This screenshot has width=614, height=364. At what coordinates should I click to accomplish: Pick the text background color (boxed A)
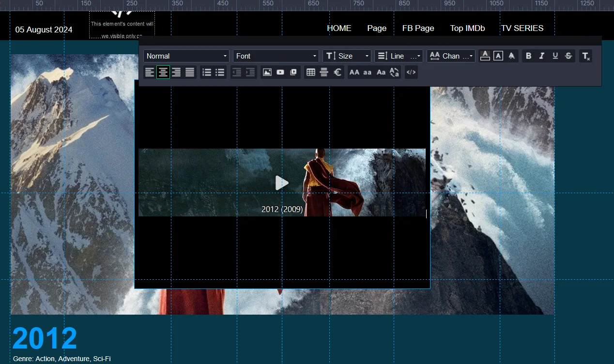click(498, 56)
